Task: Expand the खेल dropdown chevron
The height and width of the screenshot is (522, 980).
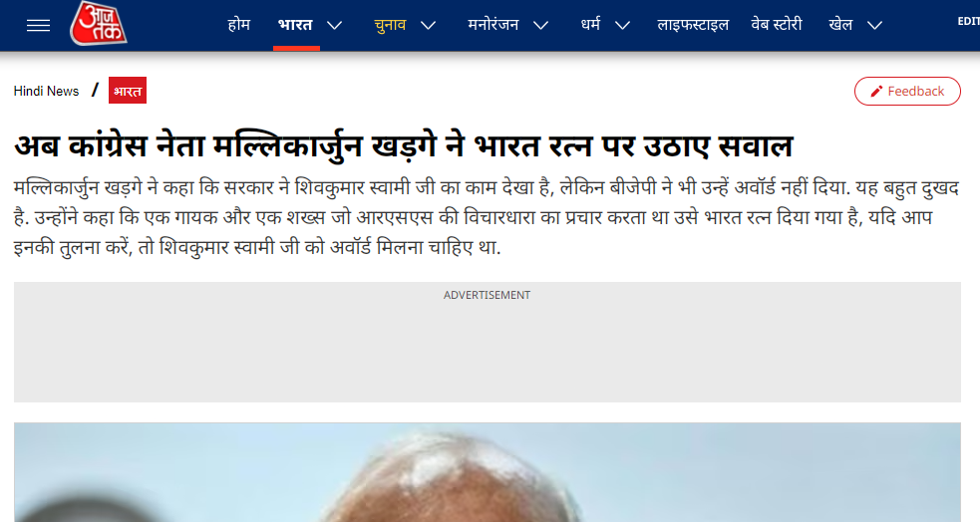Action: tap(875, 26)
